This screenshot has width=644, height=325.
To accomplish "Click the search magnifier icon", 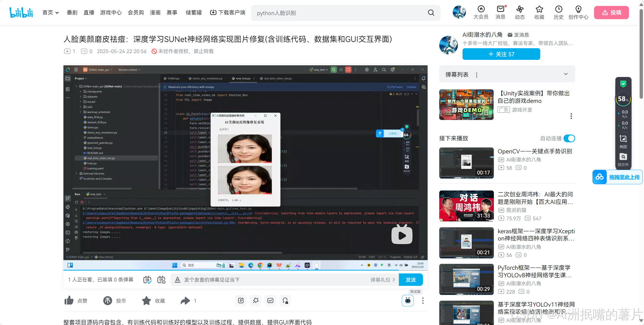I will point(431,13).
